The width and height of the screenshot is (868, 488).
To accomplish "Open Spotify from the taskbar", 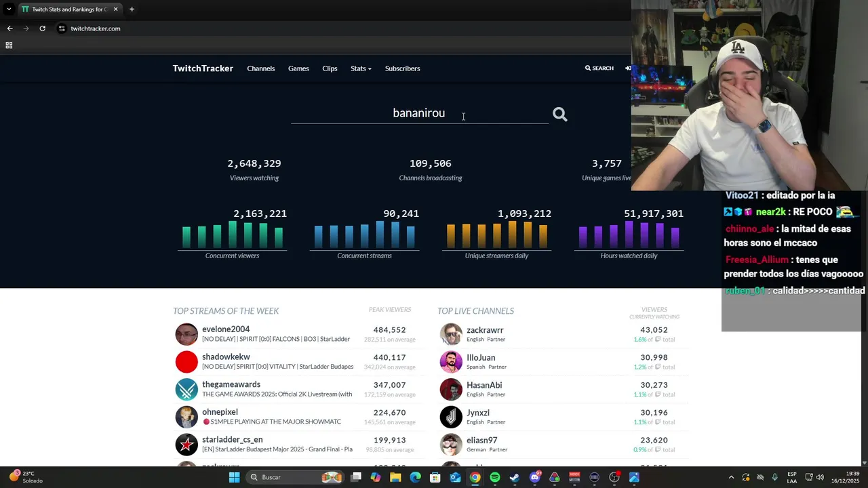I will (x=495, y=477).
